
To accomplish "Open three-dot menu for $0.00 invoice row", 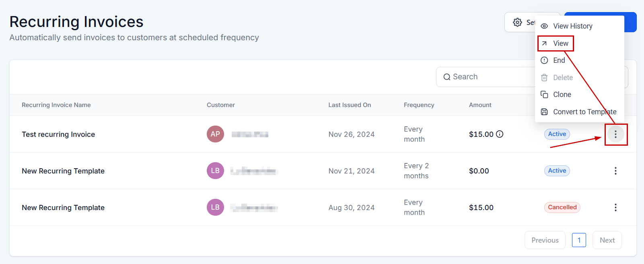I will [615, 171].
